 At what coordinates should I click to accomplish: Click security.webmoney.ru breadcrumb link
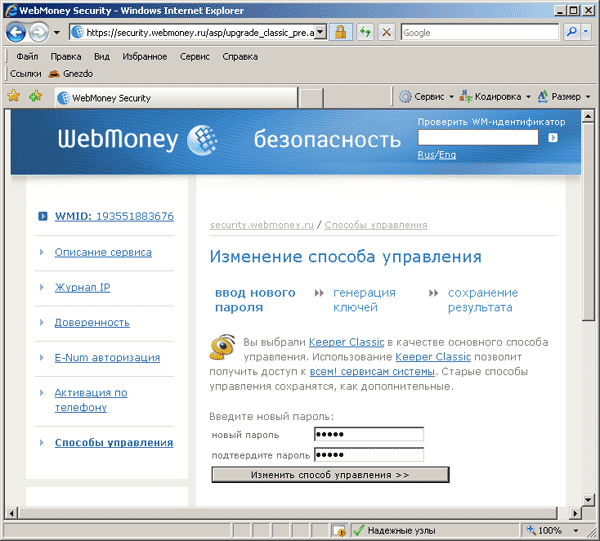pyautogui.click(x=262, y=225)
